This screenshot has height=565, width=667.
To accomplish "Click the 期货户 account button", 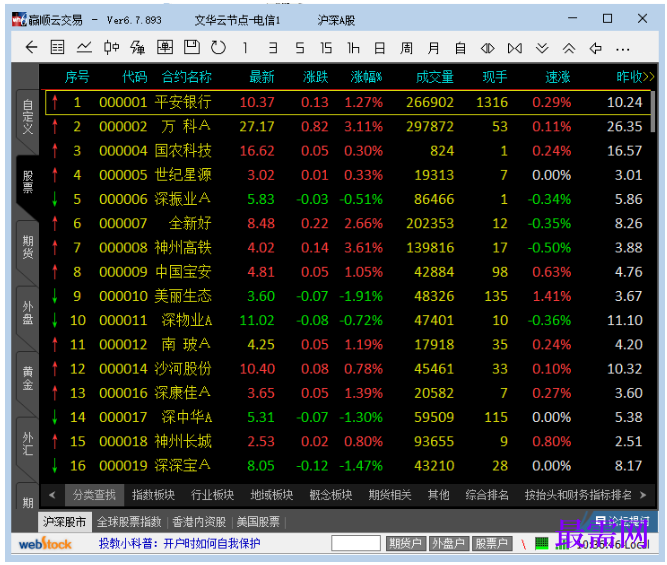I will click(405, 543).
